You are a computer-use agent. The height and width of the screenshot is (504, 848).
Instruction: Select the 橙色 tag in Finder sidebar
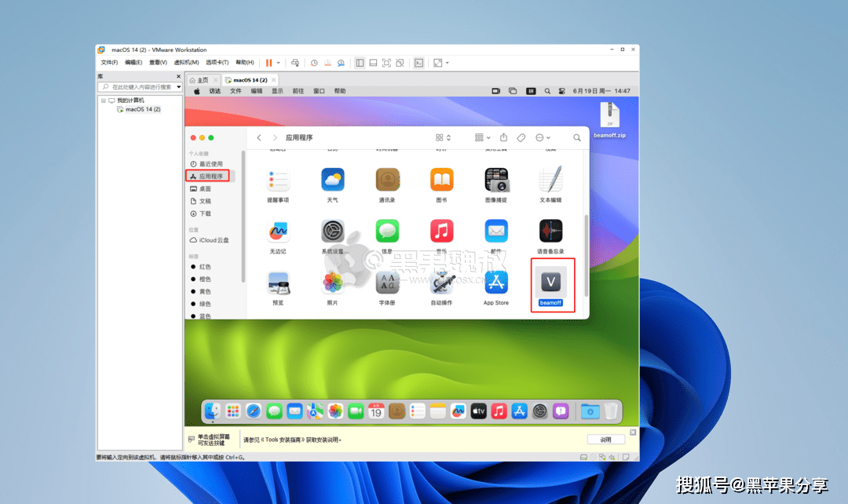[204, 279]
